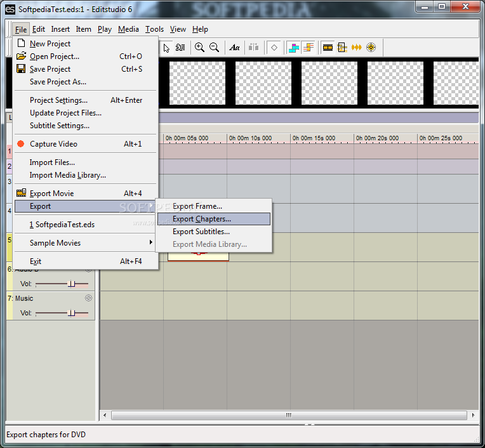Image resolution: width=485 pixels, height=448 pixels.
Task: Open the Tools menu
Action: point(154,29)
